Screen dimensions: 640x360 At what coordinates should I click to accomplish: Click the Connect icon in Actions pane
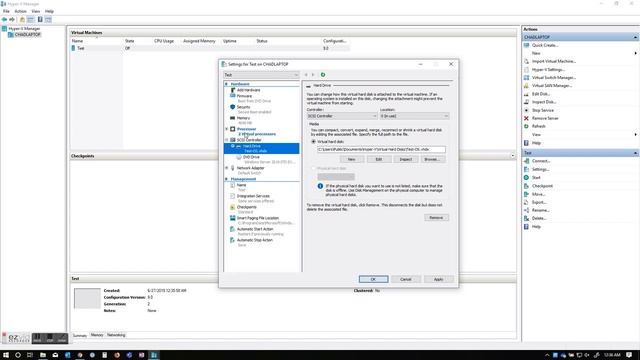click(527, 161)
